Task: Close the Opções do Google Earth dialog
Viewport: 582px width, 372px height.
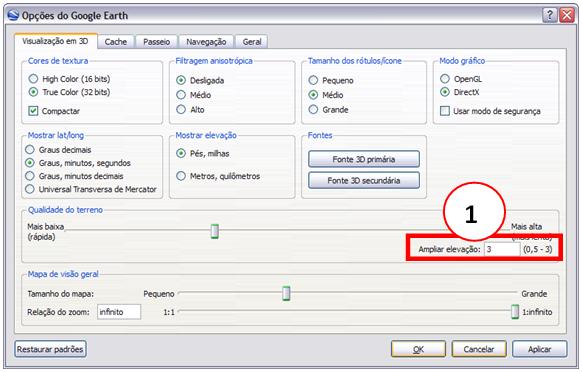Action: click(567, 15)
